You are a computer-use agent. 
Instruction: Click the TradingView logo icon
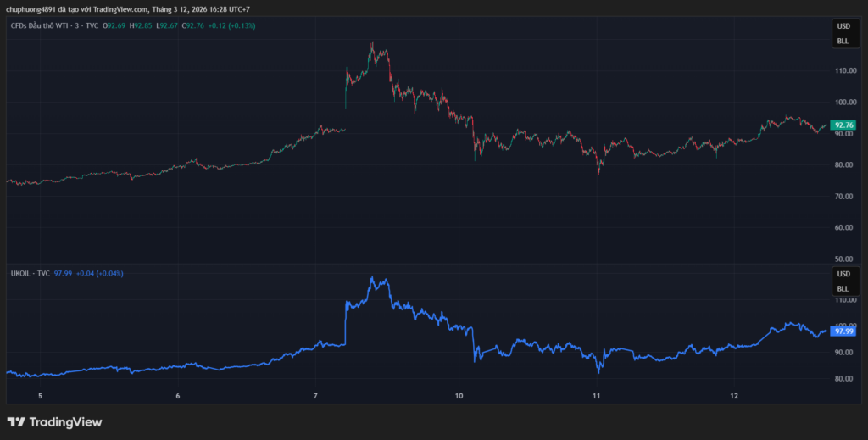click(16, 421)
